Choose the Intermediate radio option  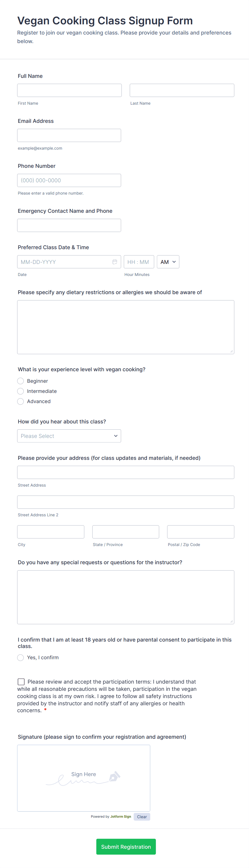tap(21, 391)
